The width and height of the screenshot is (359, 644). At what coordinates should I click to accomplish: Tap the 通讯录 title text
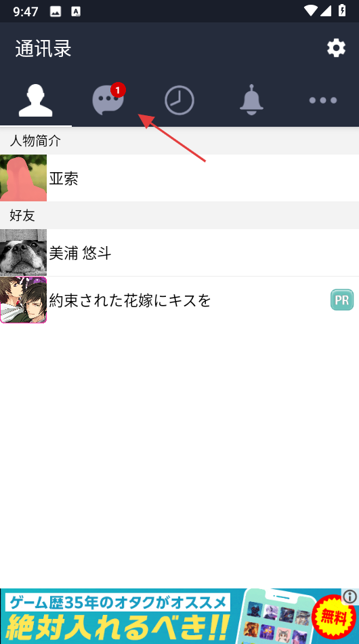tap(43, 49)
